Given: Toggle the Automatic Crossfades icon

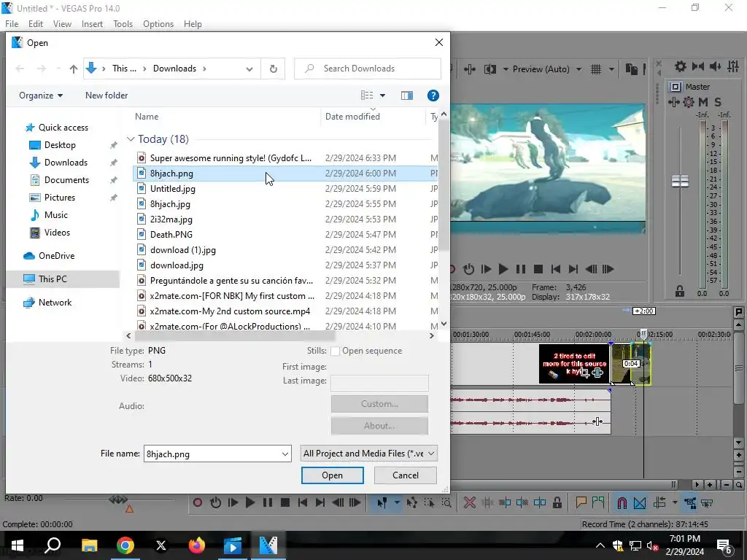Looking at the screenshot, I should [640, 502].
